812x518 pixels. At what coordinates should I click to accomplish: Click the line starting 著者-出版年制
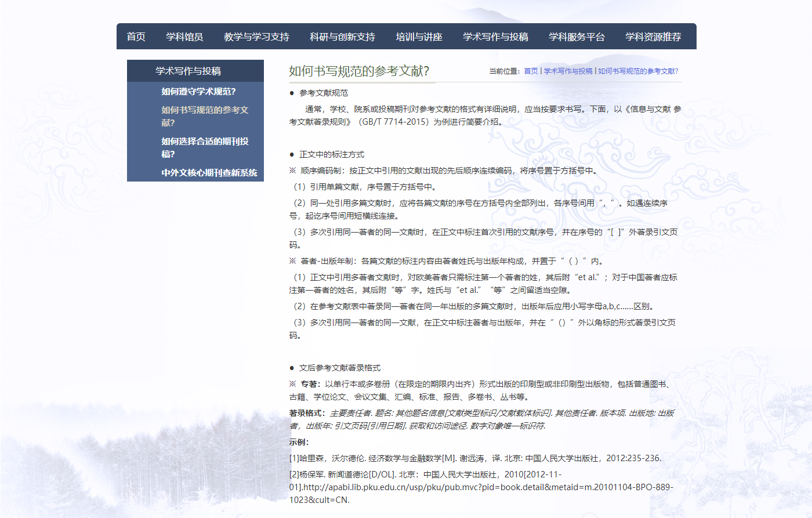tap(446, 261)
